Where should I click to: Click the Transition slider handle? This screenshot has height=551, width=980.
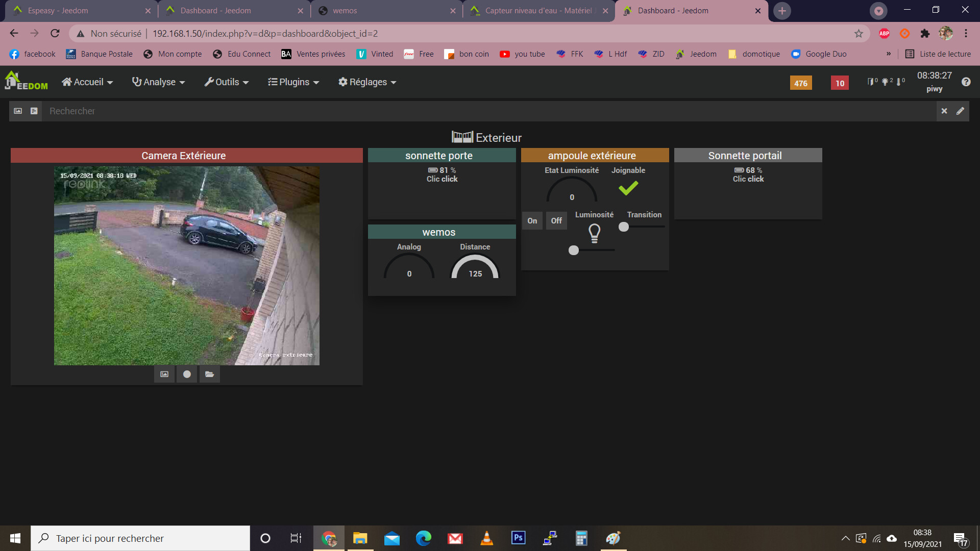click(x=623, y=227)
